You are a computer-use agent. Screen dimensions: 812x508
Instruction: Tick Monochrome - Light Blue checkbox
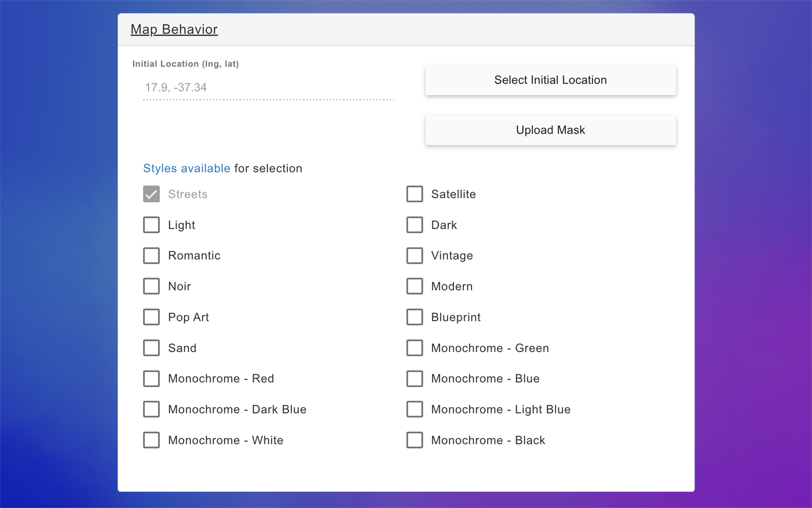(x=415, y=409)
